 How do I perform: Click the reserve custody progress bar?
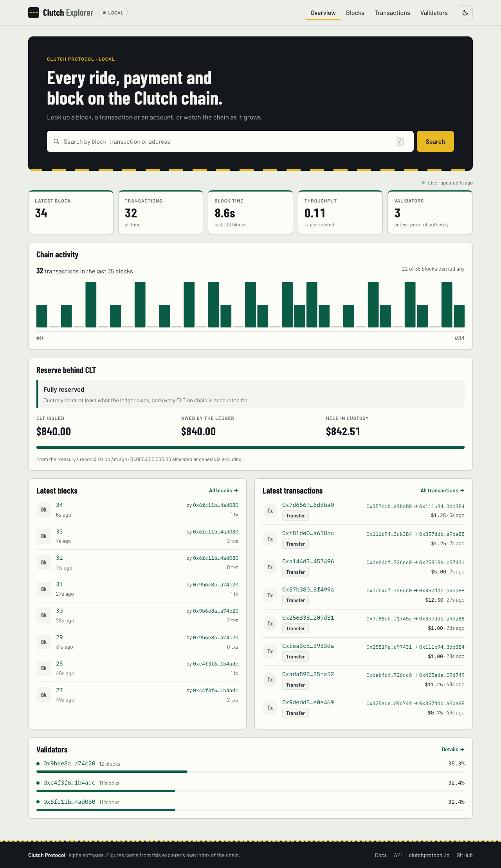(250, 447)
